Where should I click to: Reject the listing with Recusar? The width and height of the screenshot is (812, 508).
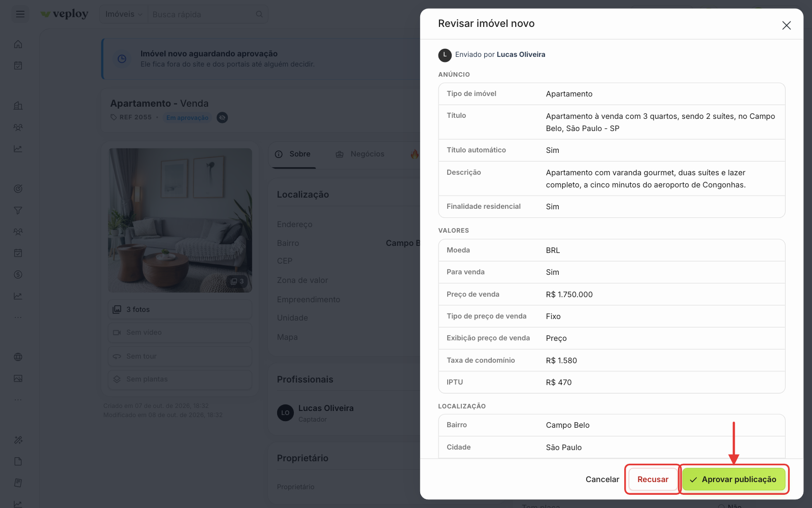point(653,480)
